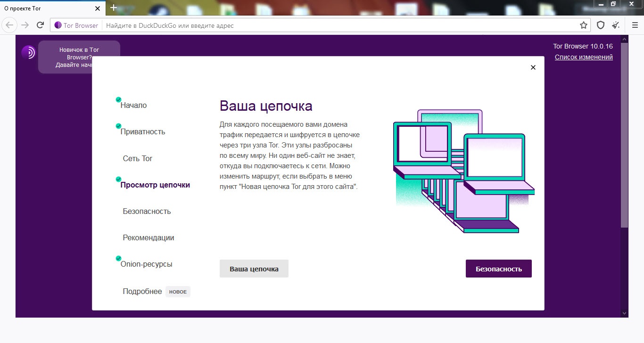Click the purple 'Безопасность' button
This screenshot has height=343, width=644.
498,268
